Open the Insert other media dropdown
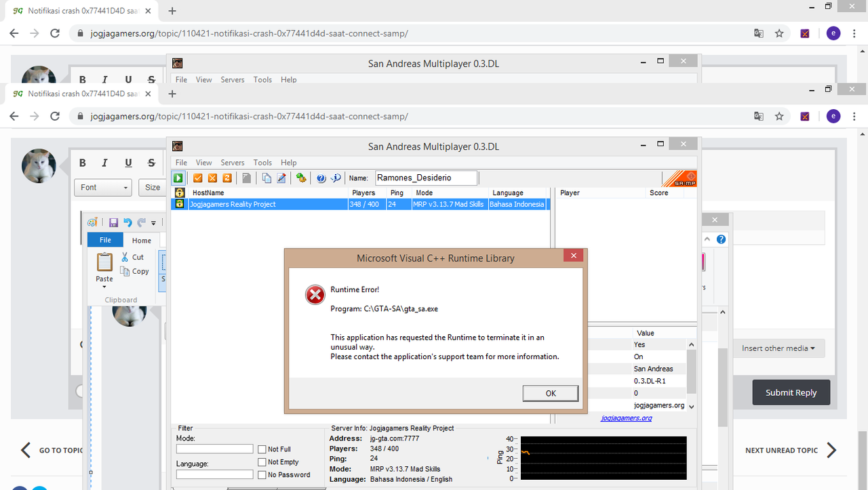Viewport: 868px width, 490px height. point(778,348)
